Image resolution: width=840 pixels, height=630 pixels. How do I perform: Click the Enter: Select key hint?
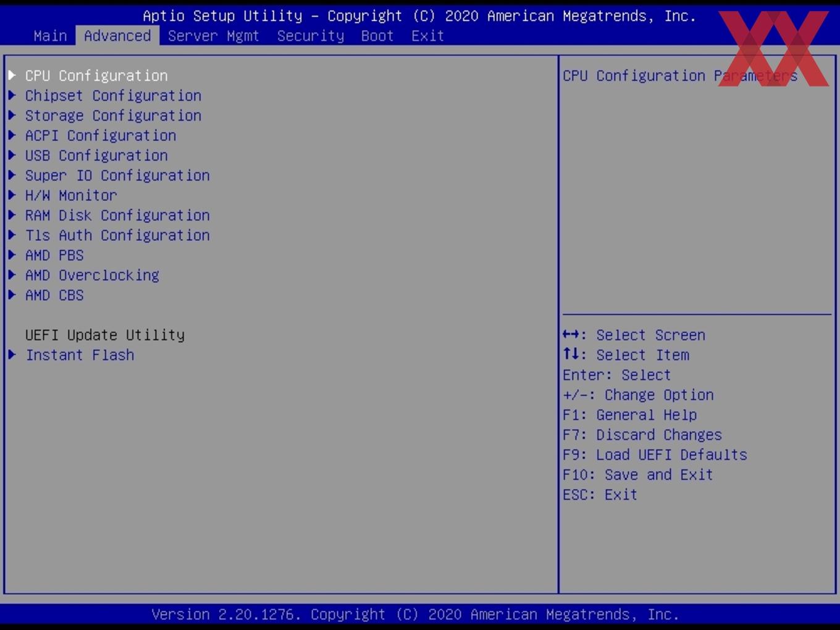point(616,375)
